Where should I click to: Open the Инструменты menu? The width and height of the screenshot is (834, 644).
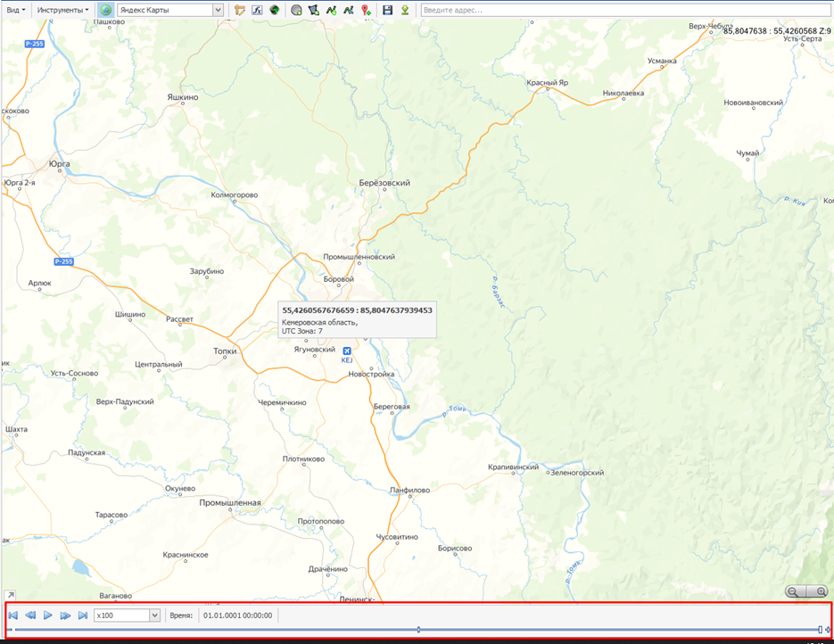tap(62, 10)
